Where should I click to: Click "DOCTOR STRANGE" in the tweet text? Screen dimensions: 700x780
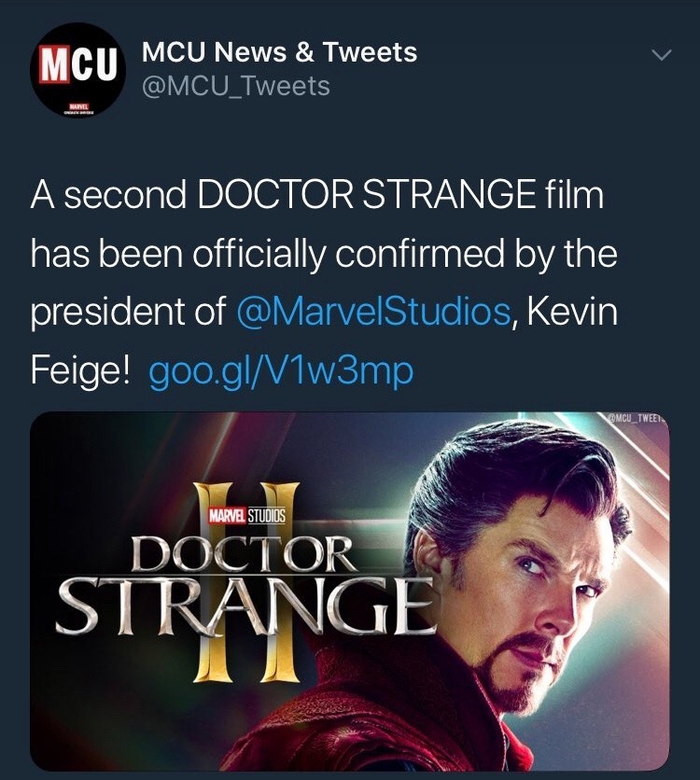pyautogui.click(x=365, y=197)
